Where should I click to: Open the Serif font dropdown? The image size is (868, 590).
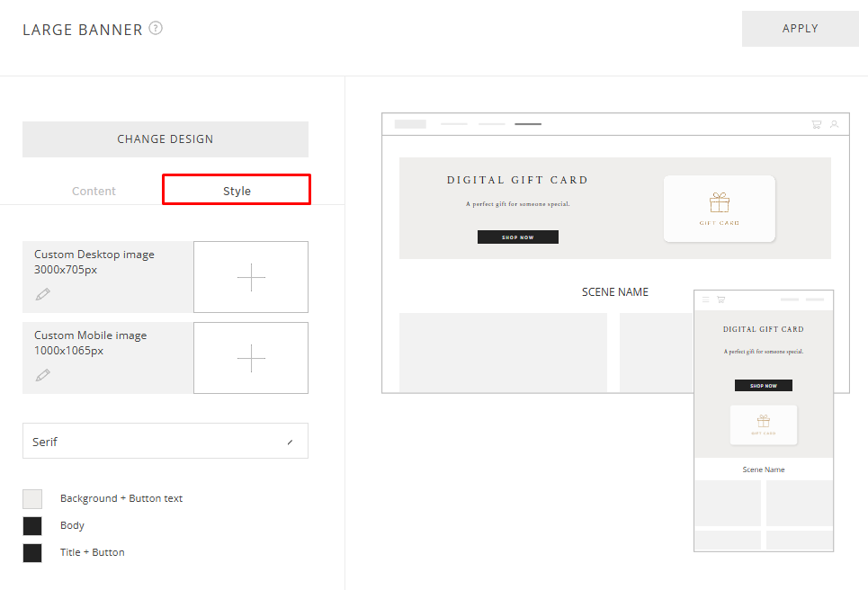tap(165, 442)
